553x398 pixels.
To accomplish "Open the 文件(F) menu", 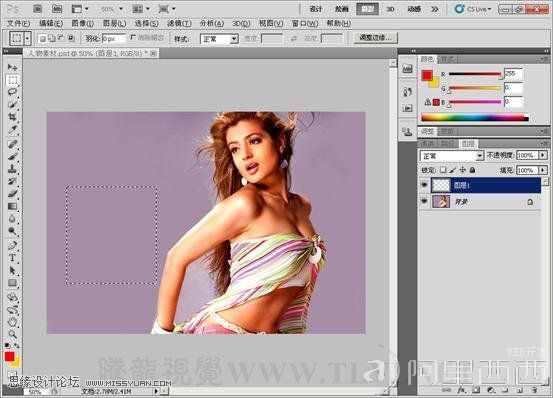I will (19, 23).
